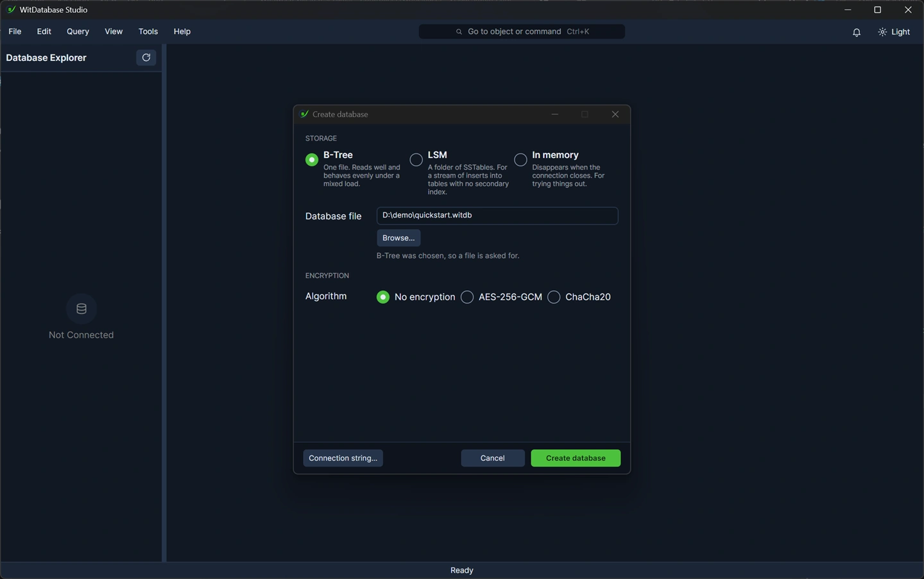
Task: Click the Database Explorer panel title
Action: pyautogui.click(x=46, y=58)
